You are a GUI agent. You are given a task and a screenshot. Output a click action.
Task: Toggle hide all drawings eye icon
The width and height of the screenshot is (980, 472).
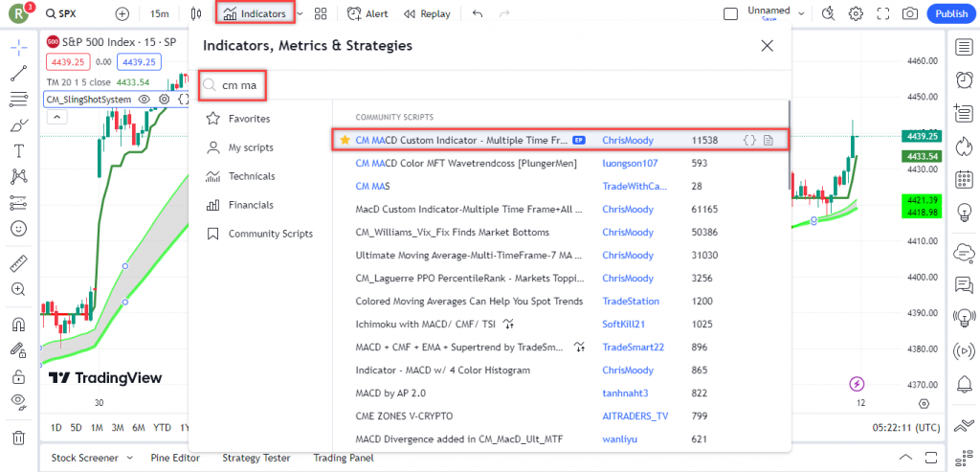[x=19, y=402]
